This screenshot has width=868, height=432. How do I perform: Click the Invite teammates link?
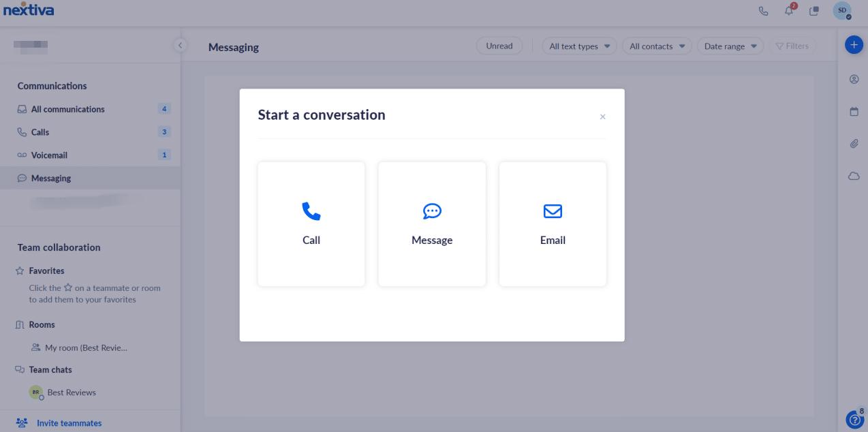[69, 422]
